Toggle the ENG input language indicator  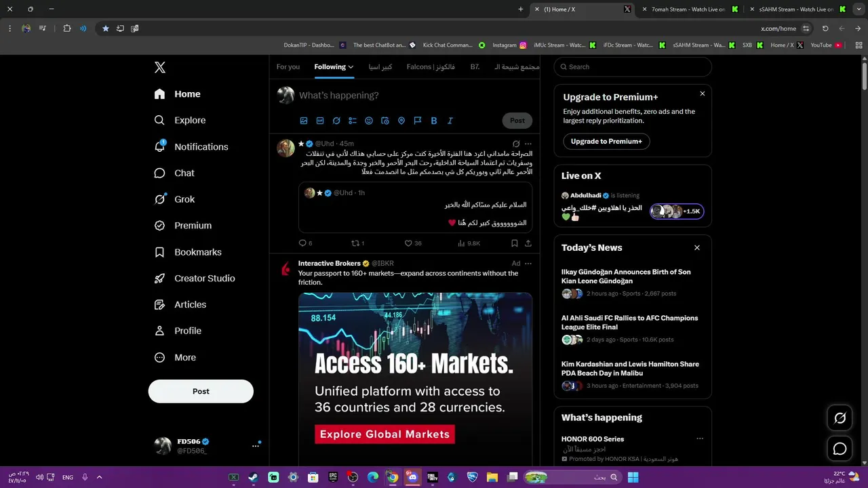[68, 477]
